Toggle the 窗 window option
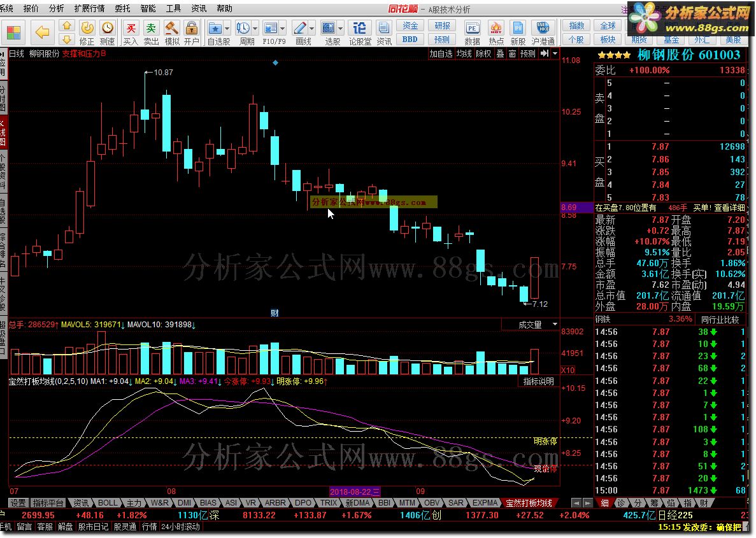This screenshot has width=756, height=538. click(x=512, y=53)
